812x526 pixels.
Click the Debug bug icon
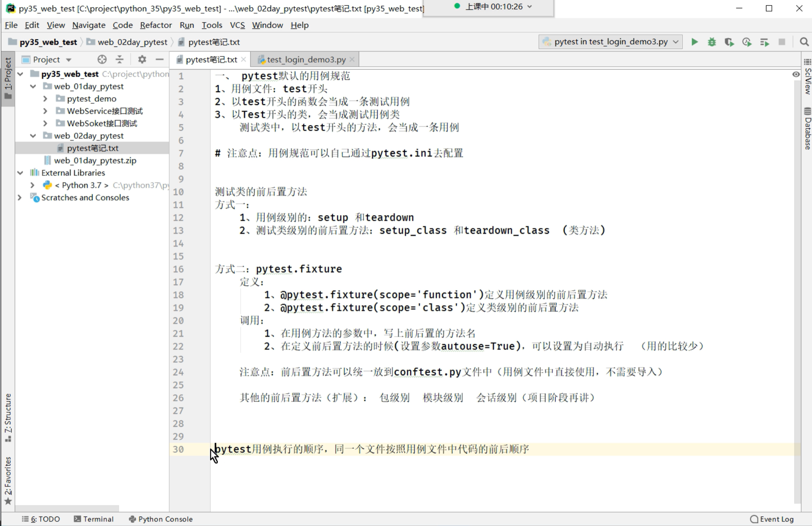[x=712, y=42]
